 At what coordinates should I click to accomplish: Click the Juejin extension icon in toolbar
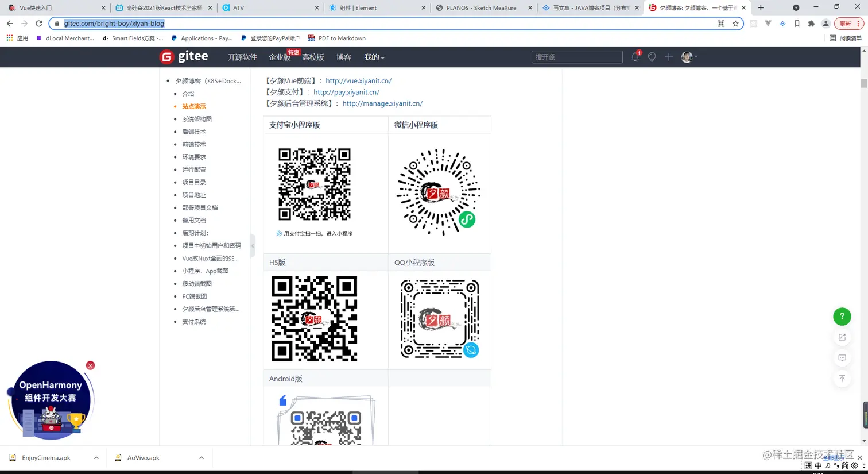[x=782, y=24]
